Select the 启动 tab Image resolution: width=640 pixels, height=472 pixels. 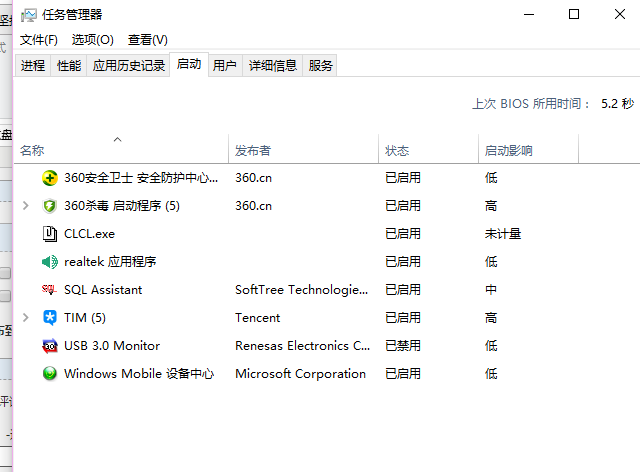[189, 64]
